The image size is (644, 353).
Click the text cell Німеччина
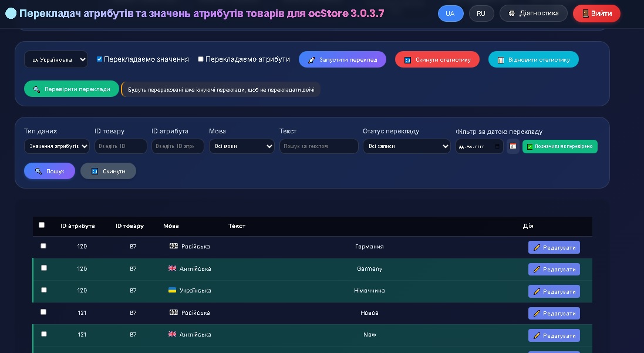[369, 291]
